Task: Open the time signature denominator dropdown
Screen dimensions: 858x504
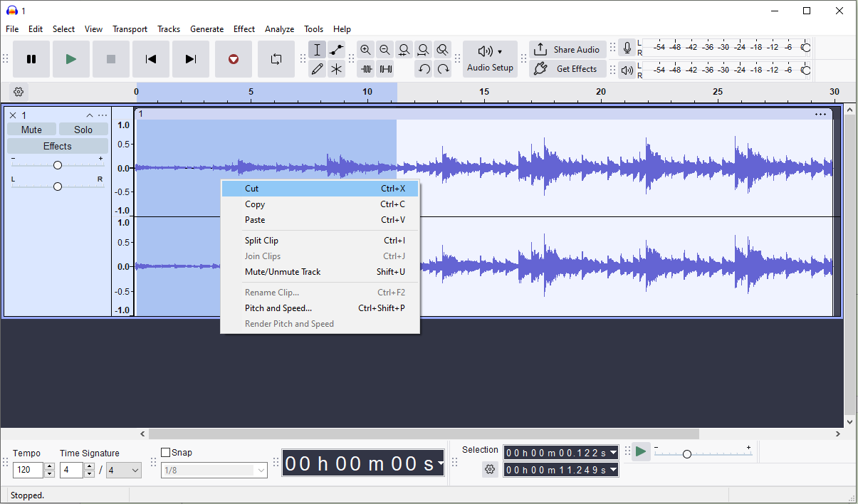Action: point(124,470)
